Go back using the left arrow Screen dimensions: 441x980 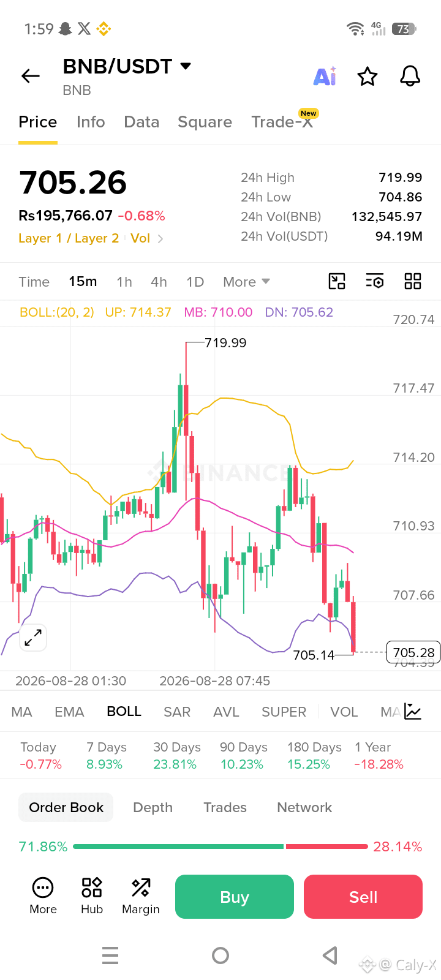[31, 76]
